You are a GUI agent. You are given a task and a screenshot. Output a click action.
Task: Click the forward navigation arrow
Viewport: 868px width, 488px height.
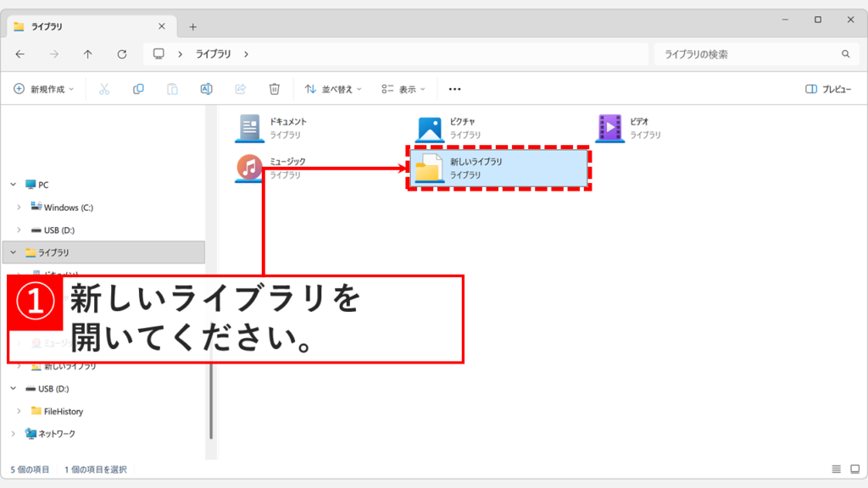[53, 54]
